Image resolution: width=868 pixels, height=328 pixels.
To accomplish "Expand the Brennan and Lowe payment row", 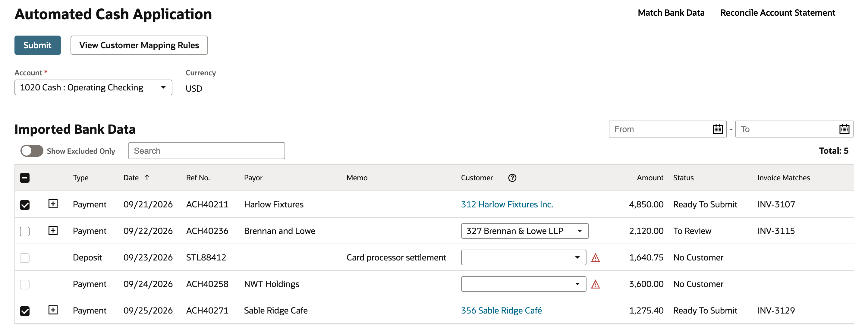I will (x=53, y=231).
